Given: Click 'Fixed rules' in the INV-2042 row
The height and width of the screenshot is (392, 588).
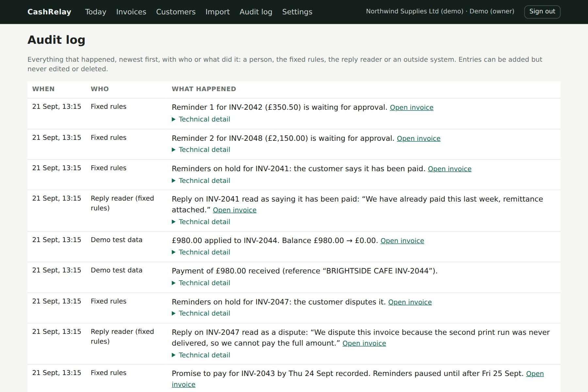Looking at the screenshot, I should 108,106.
